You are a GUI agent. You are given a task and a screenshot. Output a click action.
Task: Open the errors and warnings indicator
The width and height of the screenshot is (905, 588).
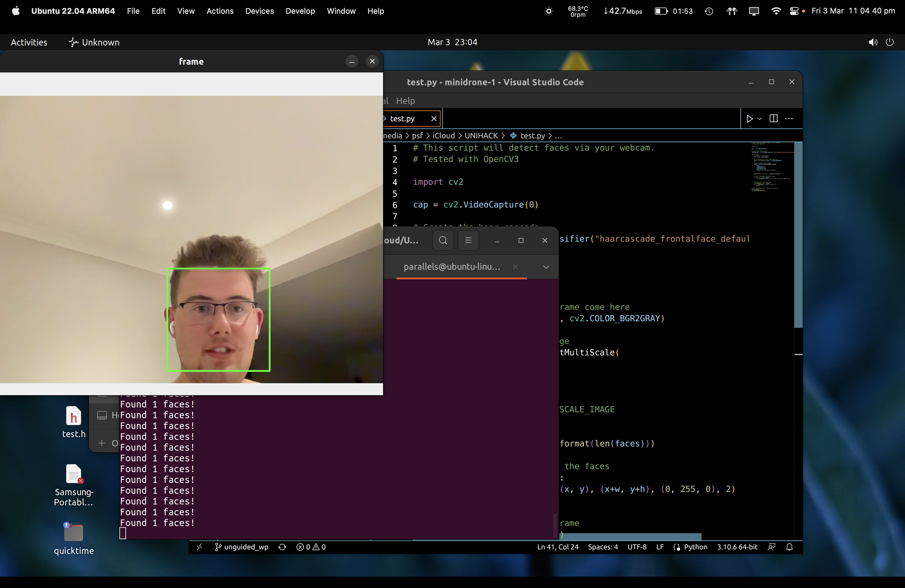[311, 547]
